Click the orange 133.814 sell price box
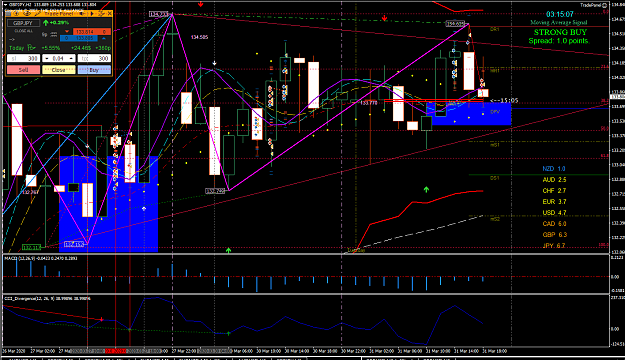625x360 pixels. click(x=92, y=31)
